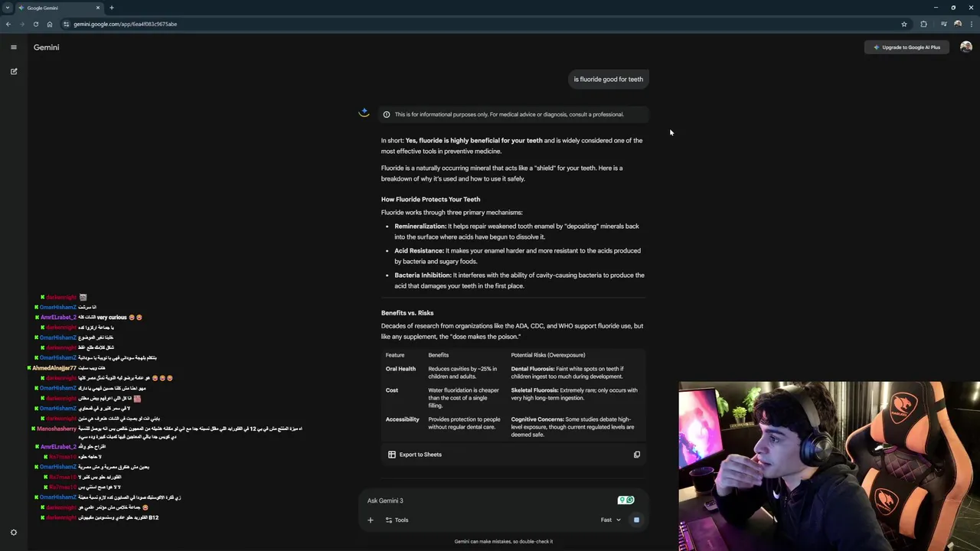Click Export to Sheets
Screen dimensions: 980x551
[415, 455]
